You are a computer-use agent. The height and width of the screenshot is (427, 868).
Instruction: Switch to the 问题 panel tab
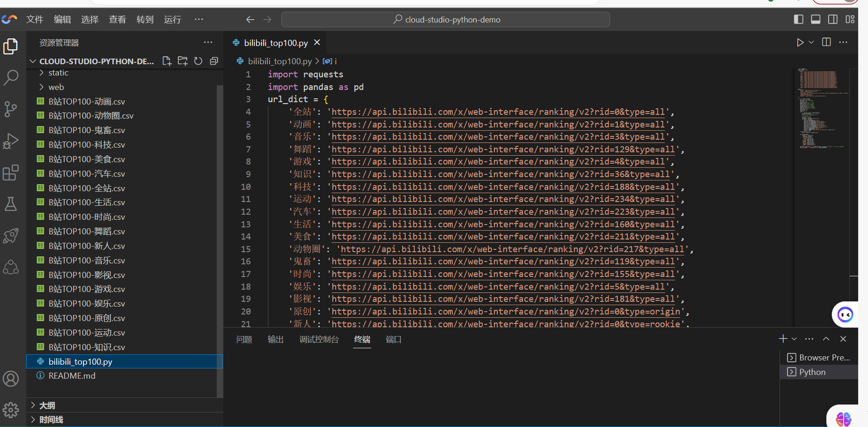click(x=244, y=339)
